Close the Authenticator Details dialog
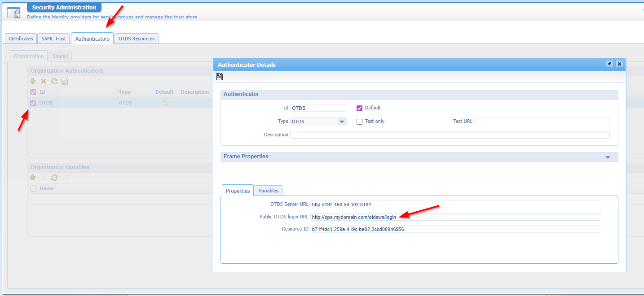This screenshot has height=296, width=644. point(619,64)
